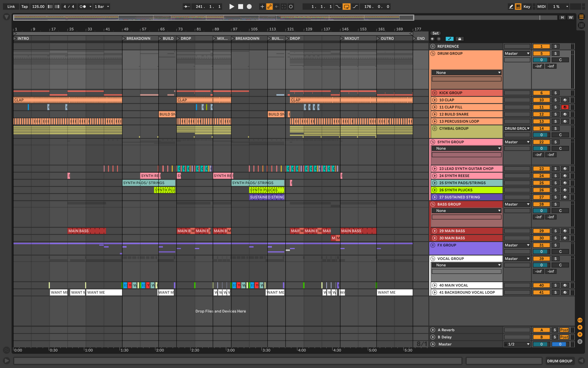Open the Master track 1/2 output dropdown
588x368 pixels.
tap(517, 344)
